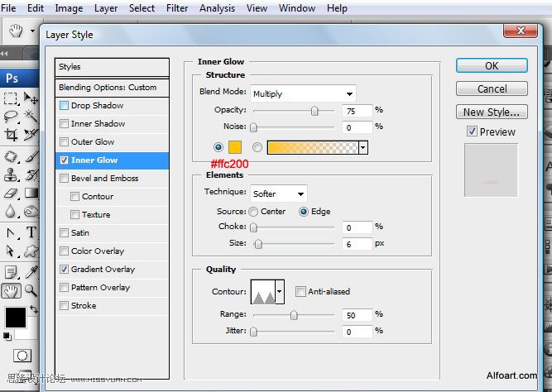Enable the Drop Shadow checkbox
The width and height of the screenshot is (552, 392).
click(64, 105)
